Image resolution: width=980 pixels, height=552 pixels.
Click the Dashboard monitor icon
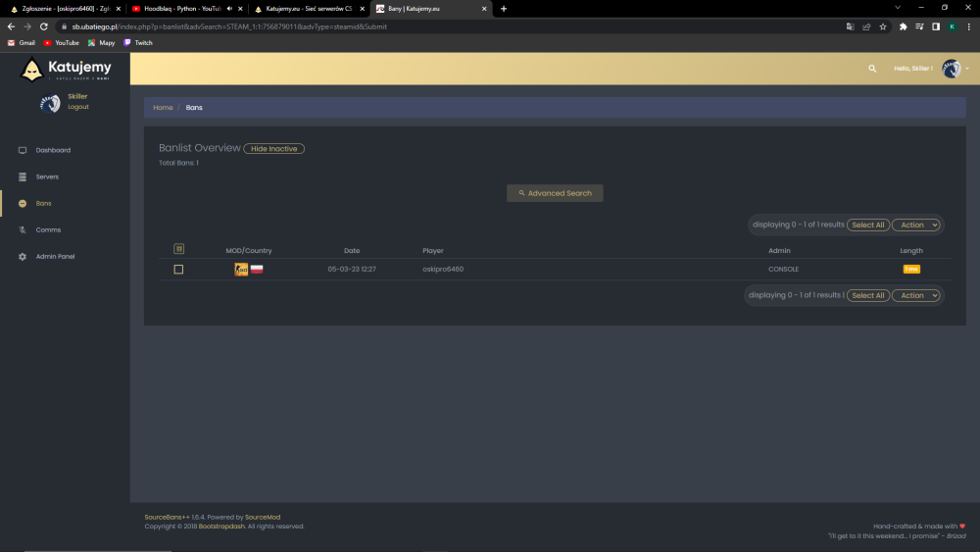(x=23, y=150)
